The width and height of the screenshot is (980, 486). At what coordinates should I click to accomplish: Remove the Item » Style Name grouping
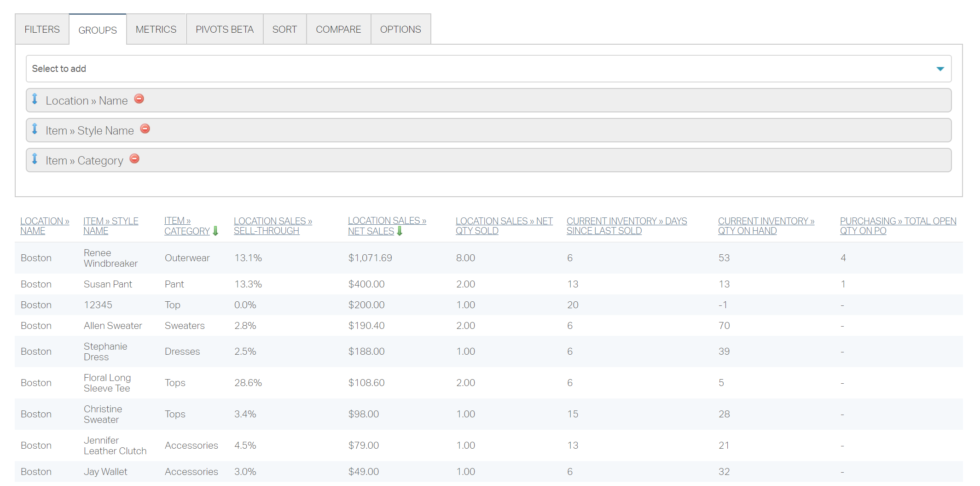pos(145,129)
